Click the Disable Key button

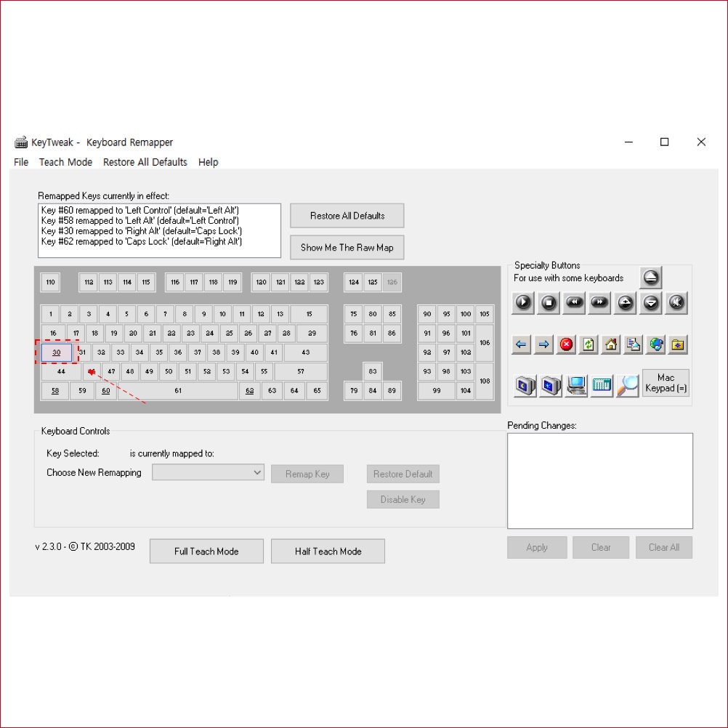(403, 500)
